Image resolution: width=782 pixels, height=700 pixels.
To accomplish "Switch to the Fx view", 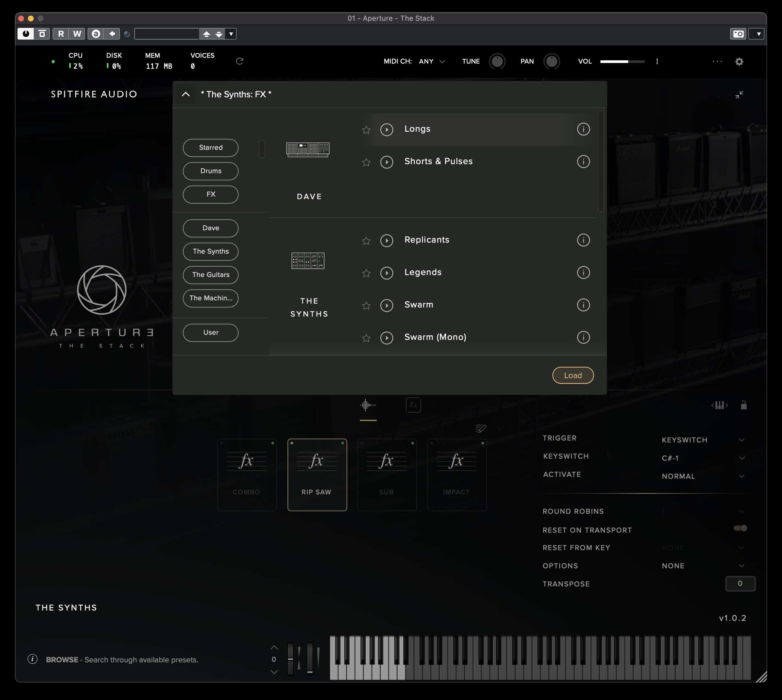I will (x=413, y=405).
